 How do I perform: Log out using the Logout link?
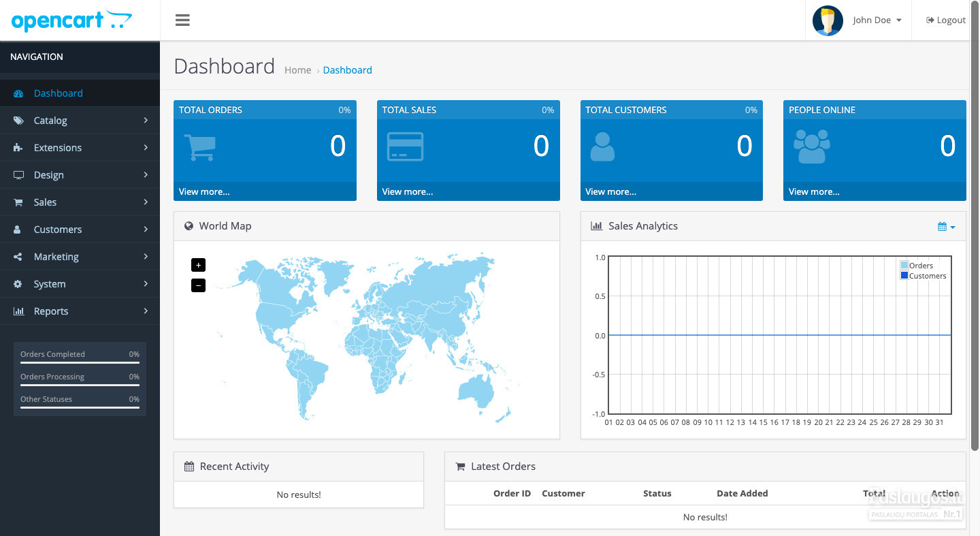click(946, 20)
